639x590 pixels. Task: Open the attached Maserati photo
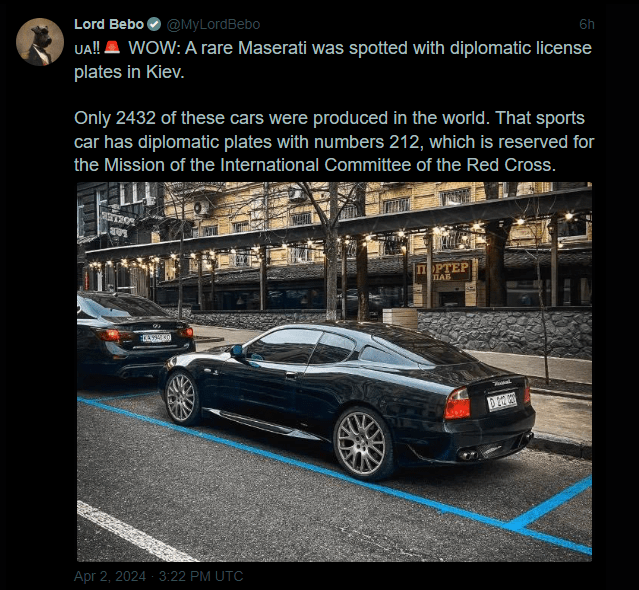pyautogui.click(x=334, y=372)
